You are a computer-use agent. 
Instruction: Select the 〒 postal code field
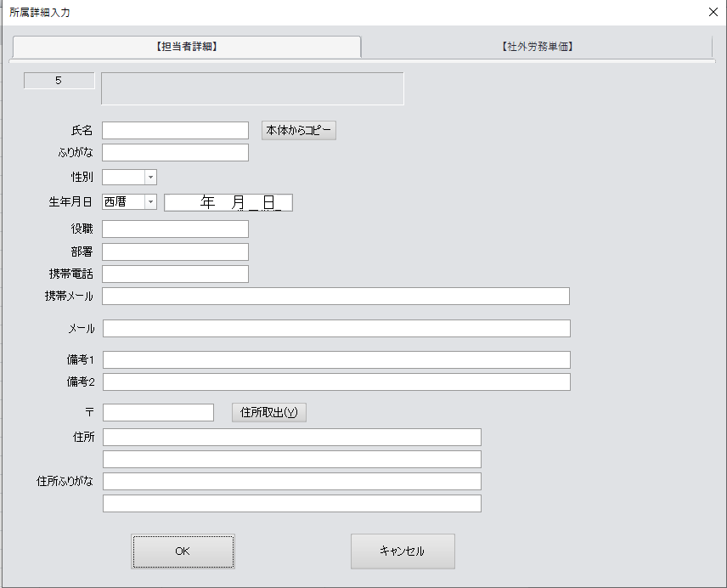pyautogui.click(x=158, y=412)
